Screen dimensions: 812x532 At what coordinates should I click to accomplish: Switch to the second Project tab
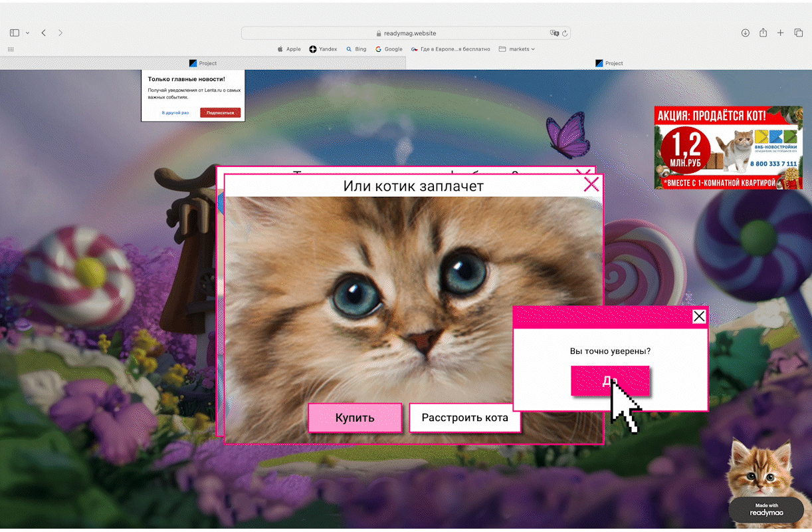tap(609, 63)
